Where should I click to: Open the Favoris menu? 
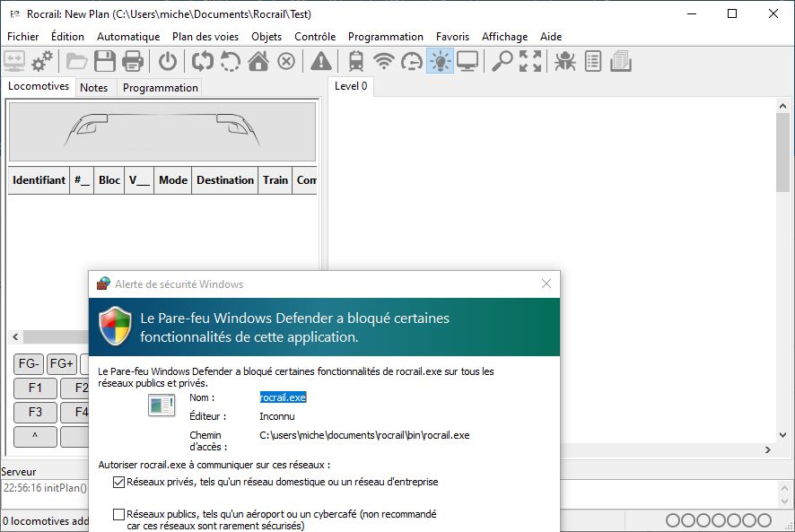[x=452, y=37]
